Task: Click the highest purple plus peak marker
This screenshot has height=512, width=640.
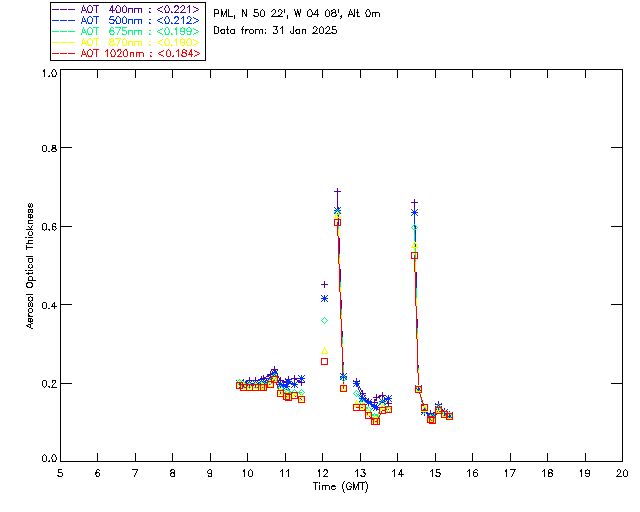Action: (337, 191)
